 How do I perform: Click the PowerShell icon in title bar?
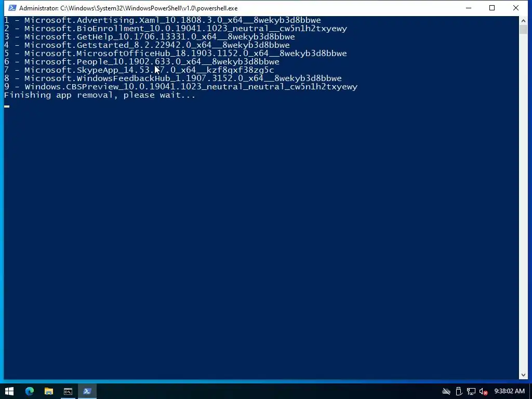pyautogui.click(x=12, y=8)
